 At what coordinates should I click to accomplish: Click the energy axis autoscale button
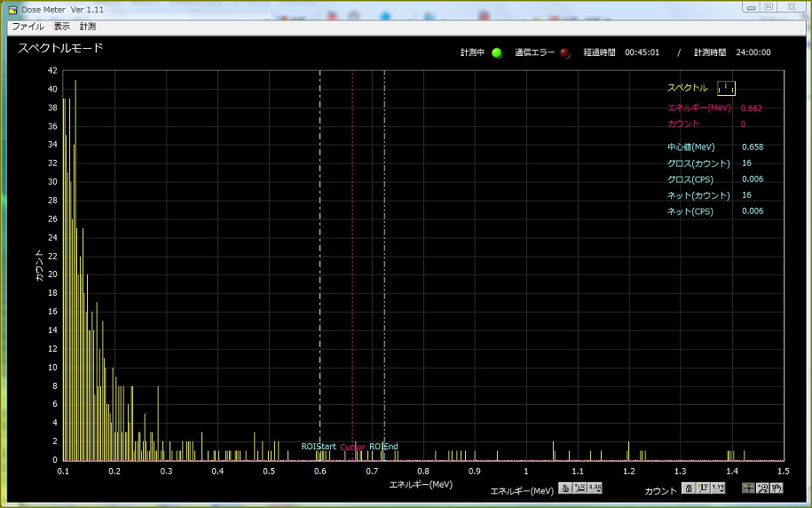coord(579,488)
